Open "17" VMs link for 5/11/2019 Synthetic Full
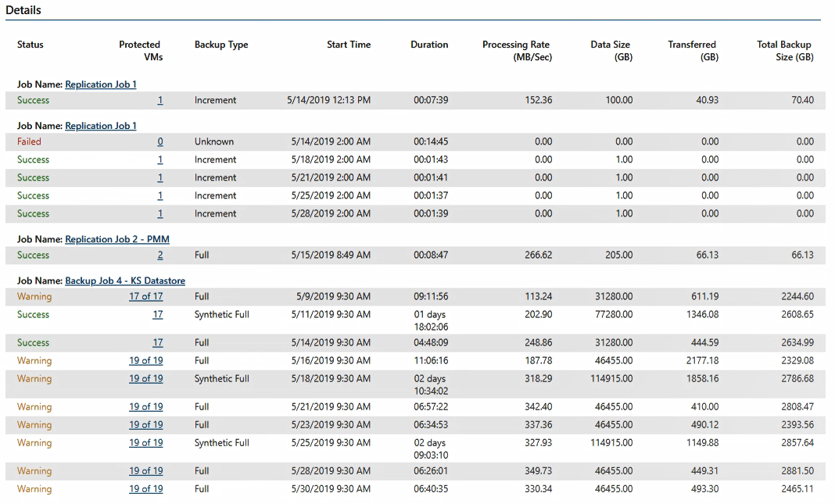The height and width of the screenshot is (504, 835). [158, 315]
